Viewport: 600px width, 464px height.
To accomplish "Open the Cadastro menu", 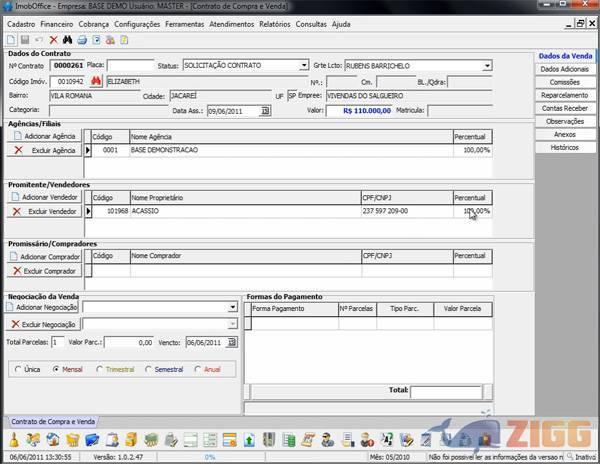I will (21, 24).
